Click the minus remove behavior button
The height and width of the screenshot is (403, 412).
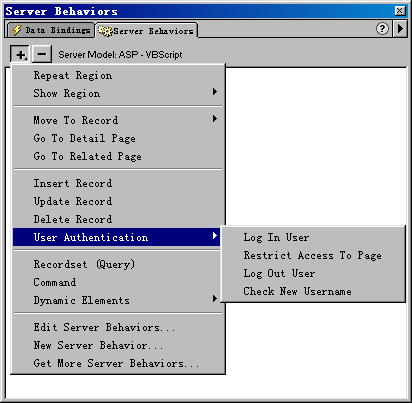coord(42,54)
